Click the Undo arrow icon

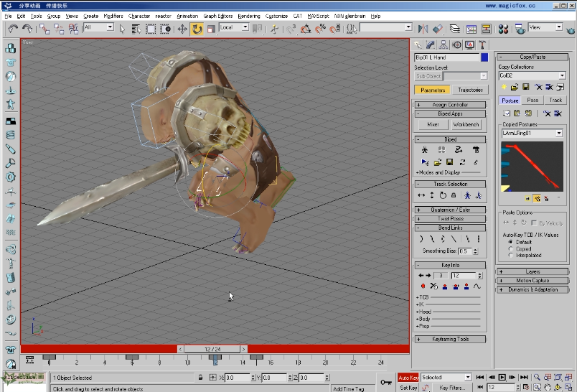point(13,28)
